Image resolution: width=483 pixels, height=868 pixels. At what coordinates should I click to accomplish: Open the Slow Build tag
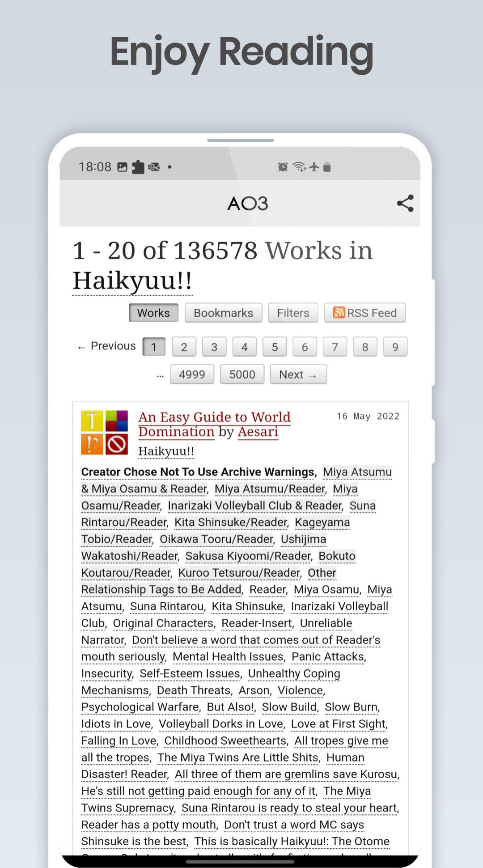[x=289, y=707]
